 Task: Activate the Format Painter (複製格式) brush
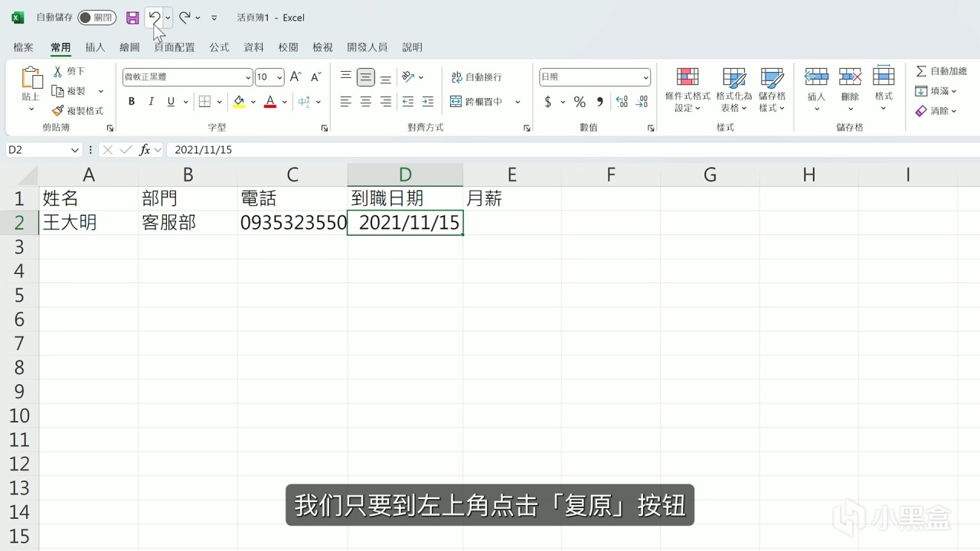click(x=57, y=111)
